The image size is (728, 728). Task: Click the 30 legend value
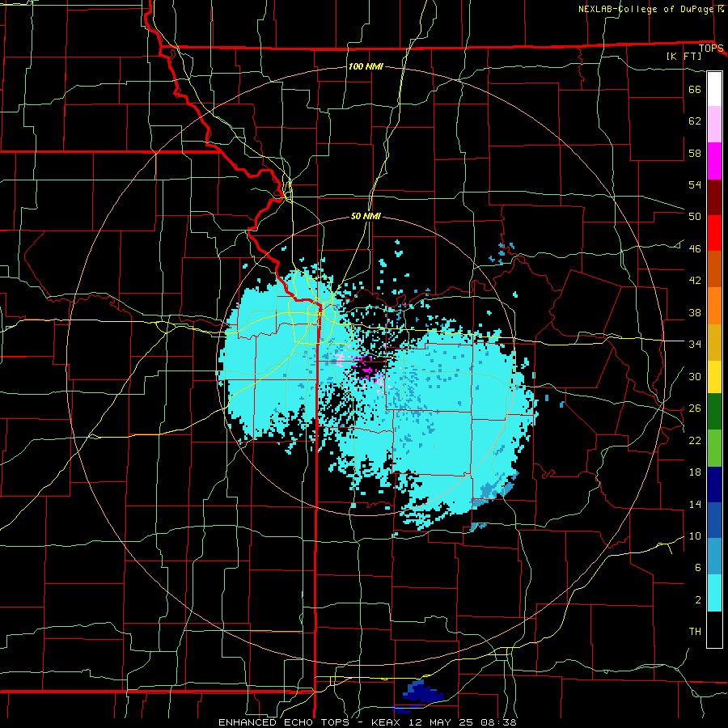(695, 376)
